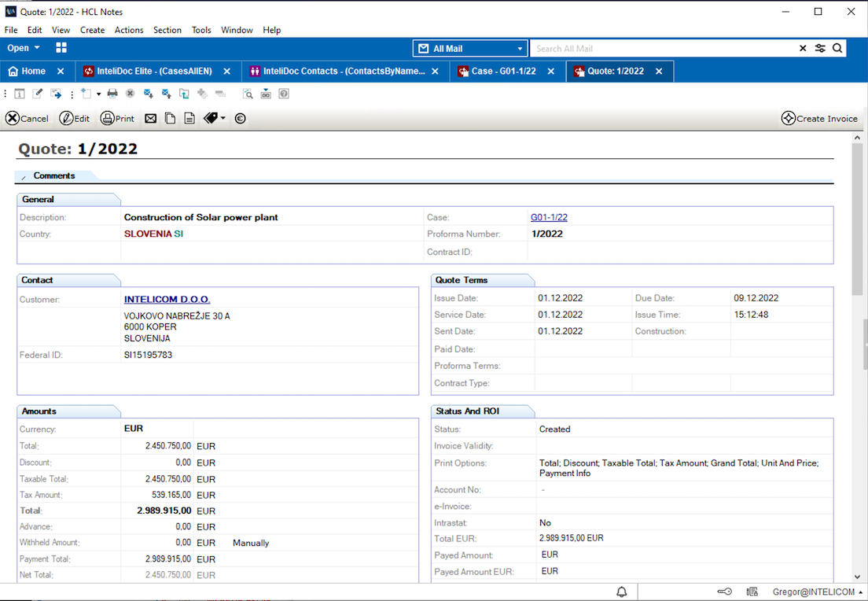Open the All Mail search scope dropdown
The height and width of the screenshot is (601, 868).
point(470,49)
